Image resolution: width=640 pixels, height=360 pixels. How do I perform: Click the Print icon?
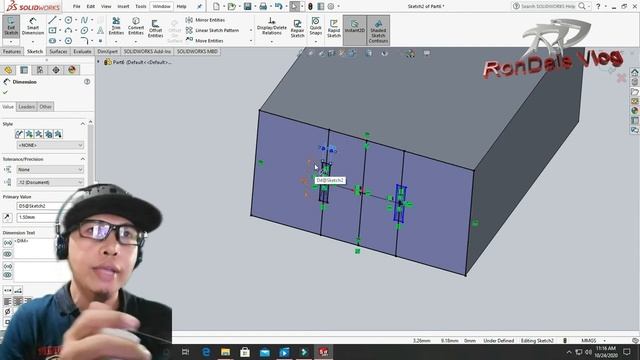tap(263, 6)
